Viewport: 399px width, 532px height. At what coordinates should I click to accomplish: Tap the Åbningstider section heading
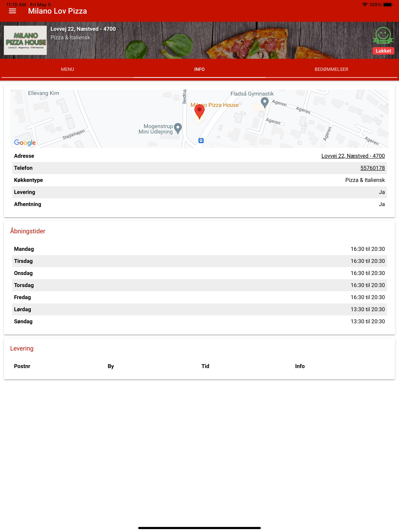coord(28,231)
